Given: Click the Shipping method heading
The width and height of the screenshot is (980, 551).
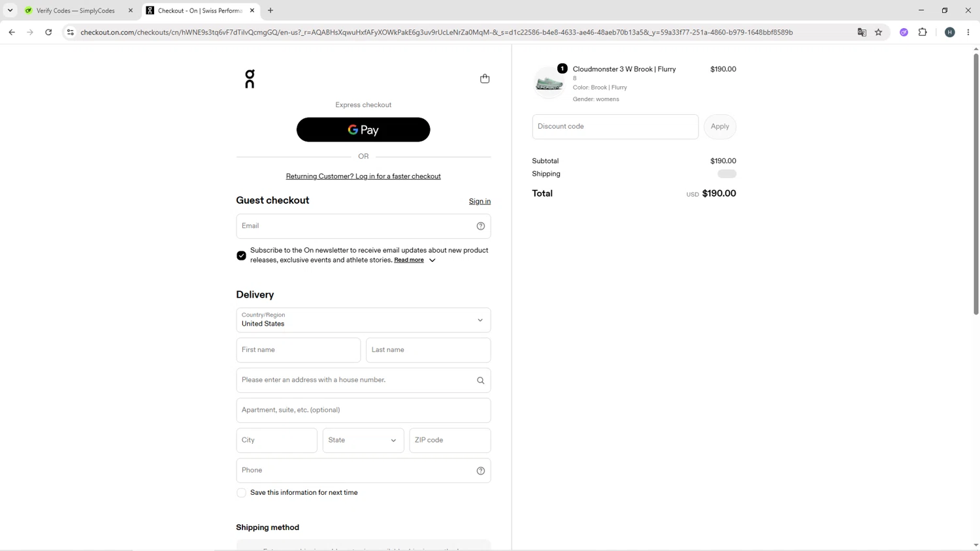Looking at the screenshot, I should coord(268,527).
